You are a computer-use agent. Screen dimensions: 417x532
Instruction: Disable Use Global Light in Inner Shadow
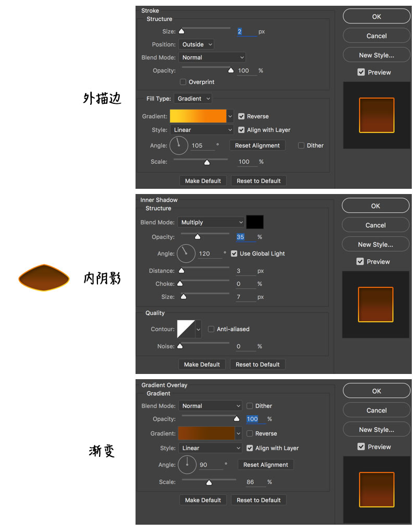click(x=234, y=253)
